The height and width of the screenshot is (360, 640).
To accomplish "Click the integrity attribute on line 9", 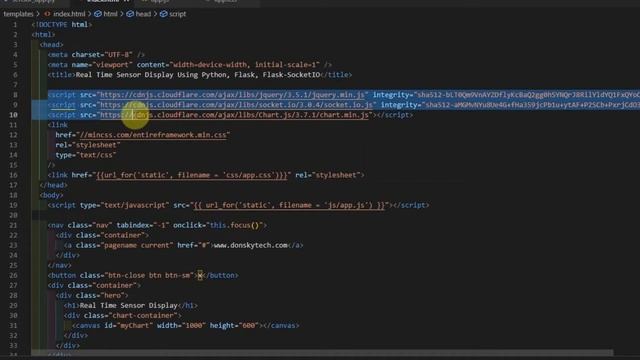I will pos(510,105).
